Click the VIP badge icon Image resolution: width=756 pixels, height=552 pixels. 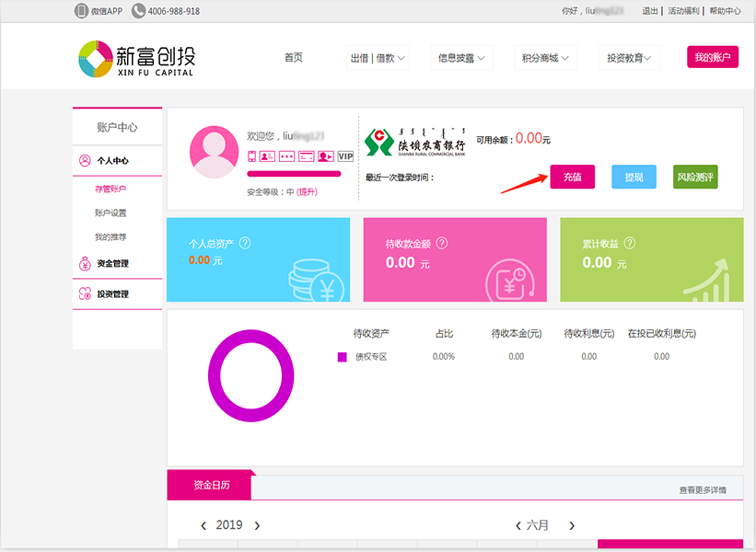[345, 156]
